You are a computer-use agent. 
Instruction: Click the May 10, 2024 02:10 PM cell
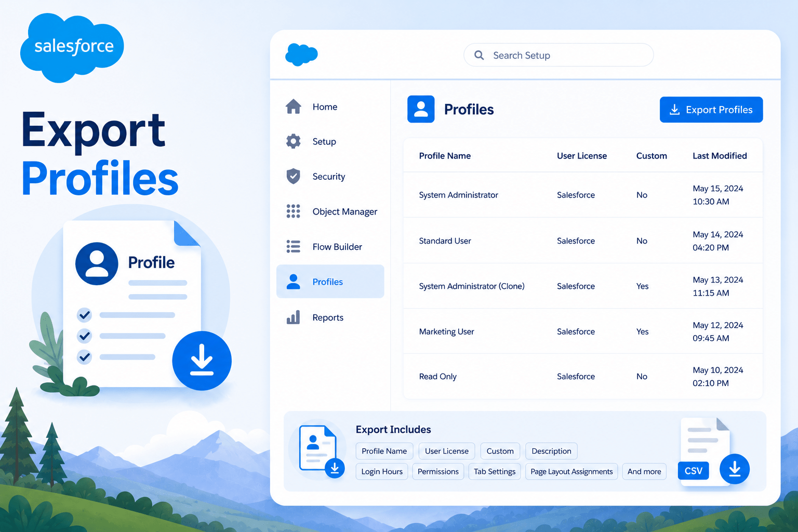click(x=718, y=377)
